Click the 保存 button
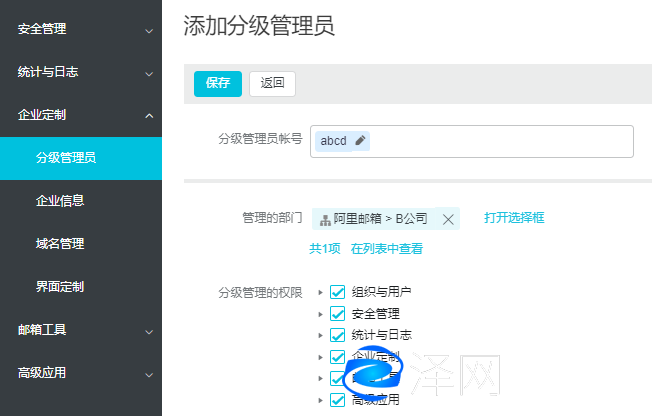 pos(217,83)
